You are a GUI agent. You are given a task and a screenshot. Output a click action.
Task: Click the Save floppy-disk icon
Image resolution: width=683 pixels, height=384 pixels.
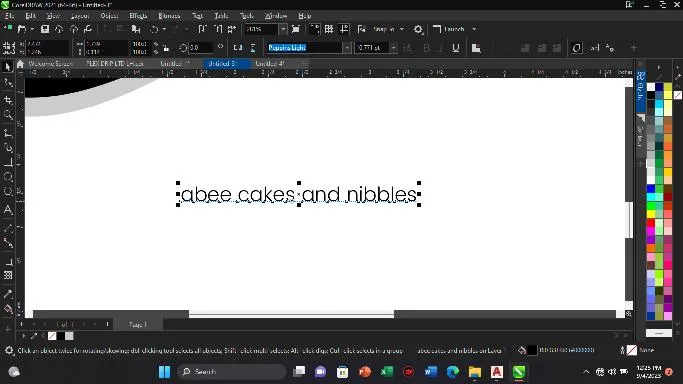pos(44,29)
